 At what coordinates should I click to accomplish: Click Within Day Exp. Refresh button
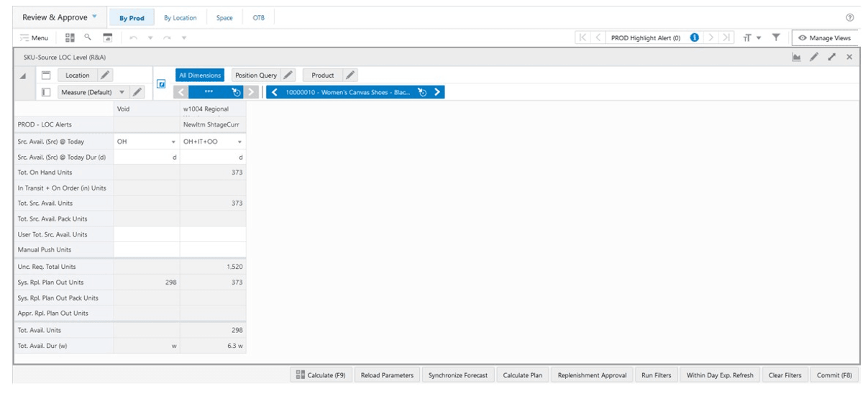(x=720, y=375)
